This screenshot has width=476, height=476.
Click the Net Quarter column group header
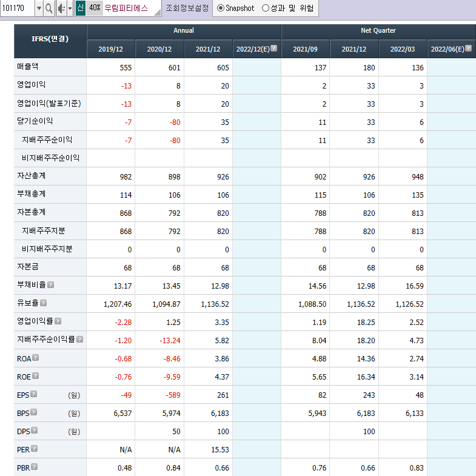pos(378,31)
